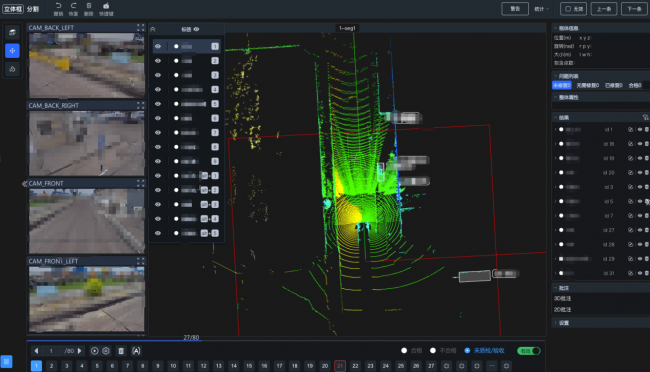Select label row with shortcut number 5

click(186, 104)
